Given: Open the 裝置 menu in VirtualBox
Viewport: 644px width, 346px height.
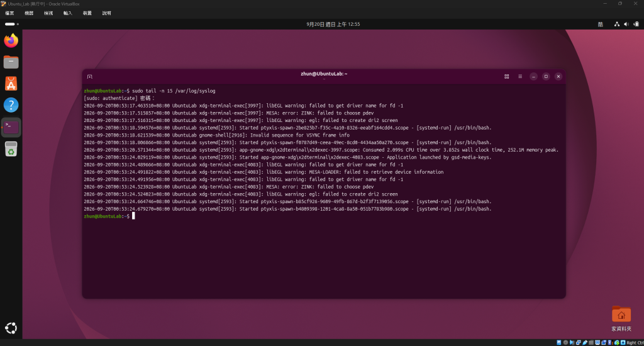Looking at the screenshot, I should coord(87,13).
